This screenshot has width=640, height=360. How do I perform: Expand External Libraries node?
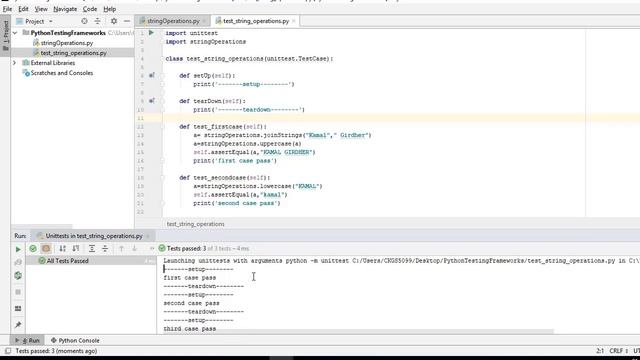click(15, 63)
